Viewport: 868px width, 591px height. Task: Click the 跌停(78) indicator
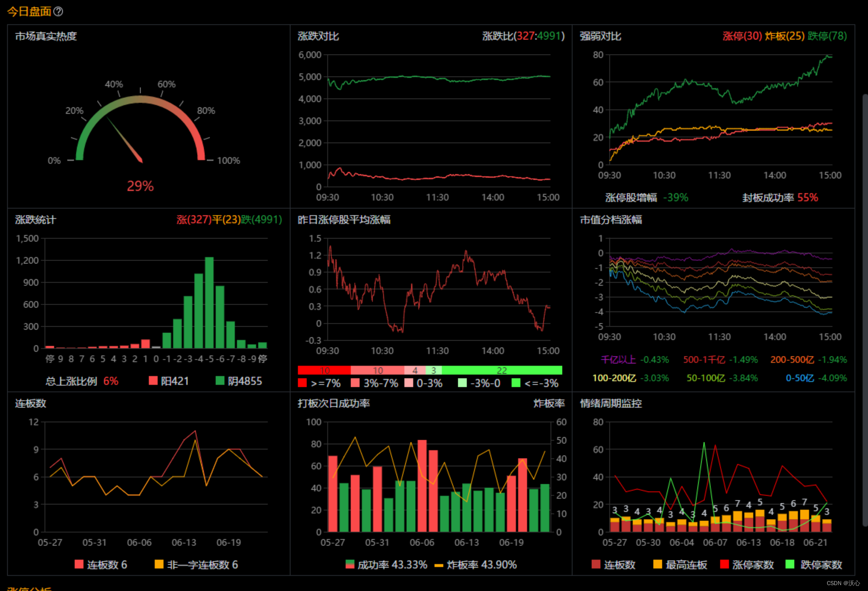(x=827, y=36)
